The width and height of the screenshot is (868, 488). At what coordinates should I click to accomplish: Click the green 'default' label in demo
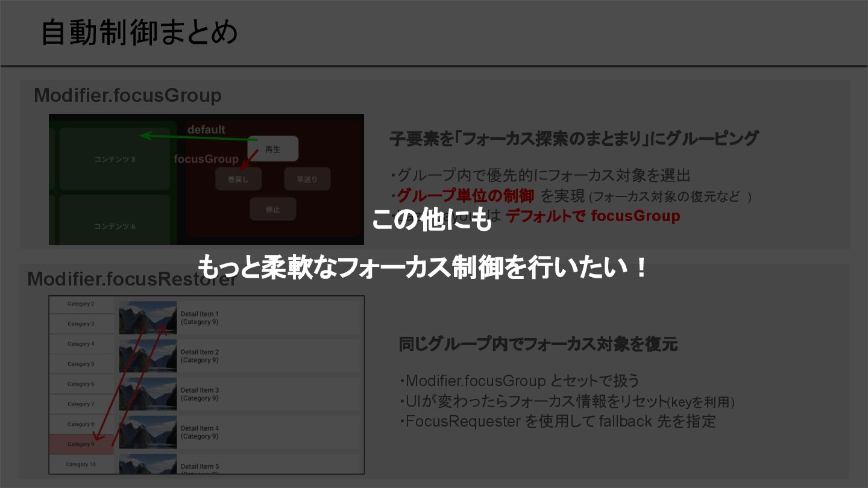(x=206, y=130)
